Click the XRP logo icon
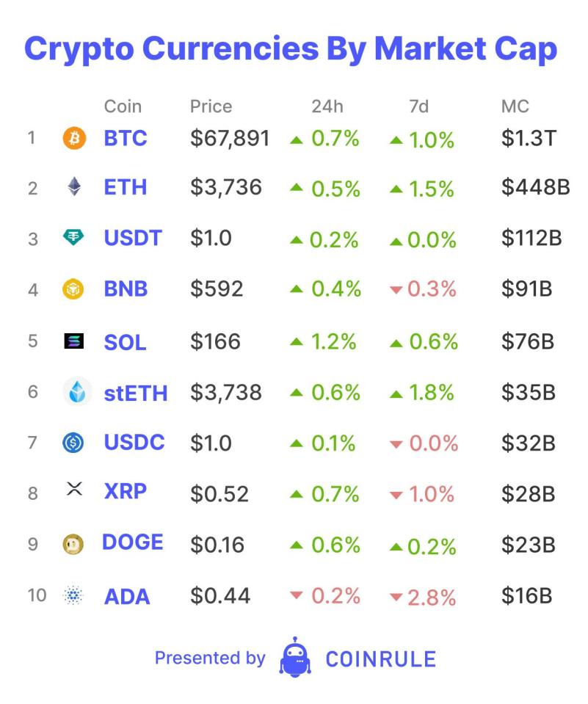588x704 pixels. click(x=74, y=490)
